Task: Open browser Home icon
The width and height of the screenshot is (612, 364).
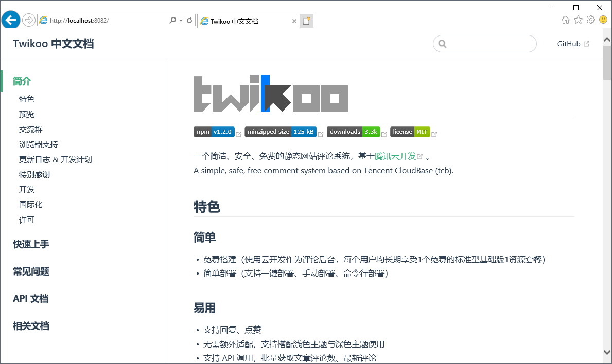Action: click(x=566, y=20)
